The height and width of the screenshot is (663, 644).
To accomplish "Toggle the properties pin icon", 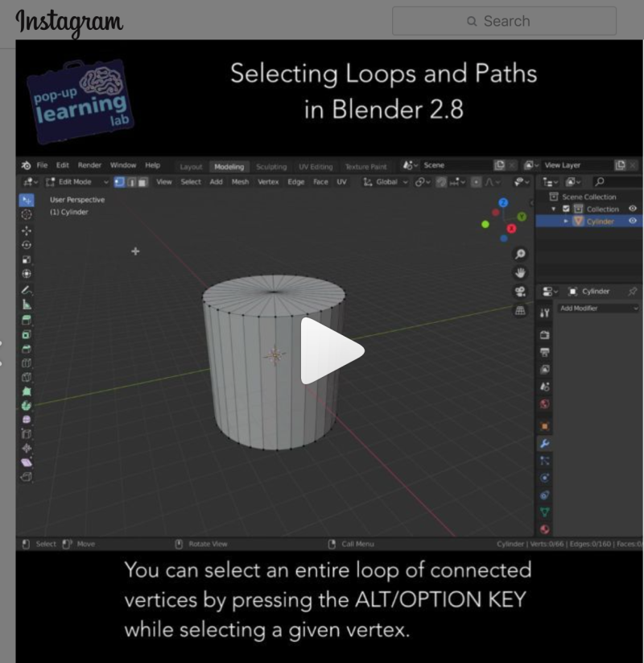I will [633, 292].
